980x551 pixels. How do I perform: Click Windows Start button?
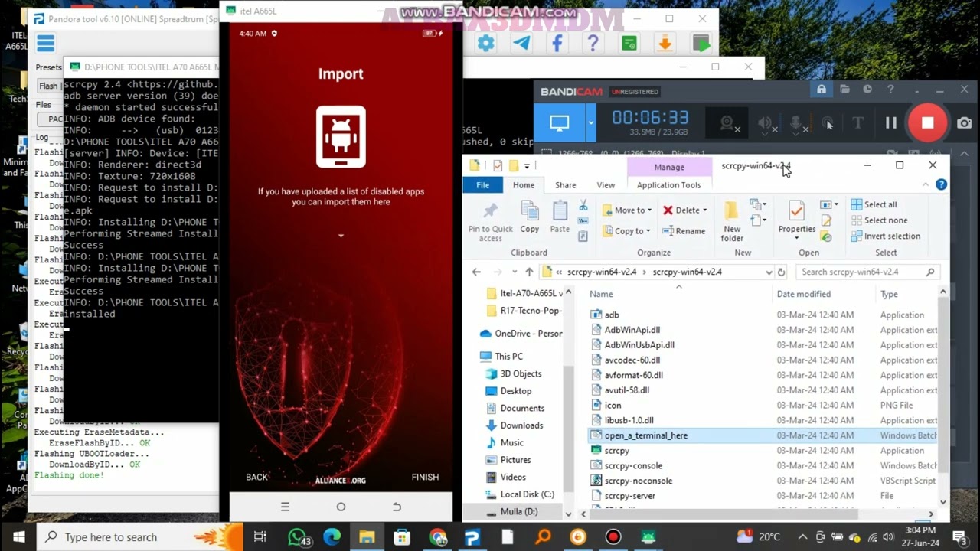coord(18,537)
